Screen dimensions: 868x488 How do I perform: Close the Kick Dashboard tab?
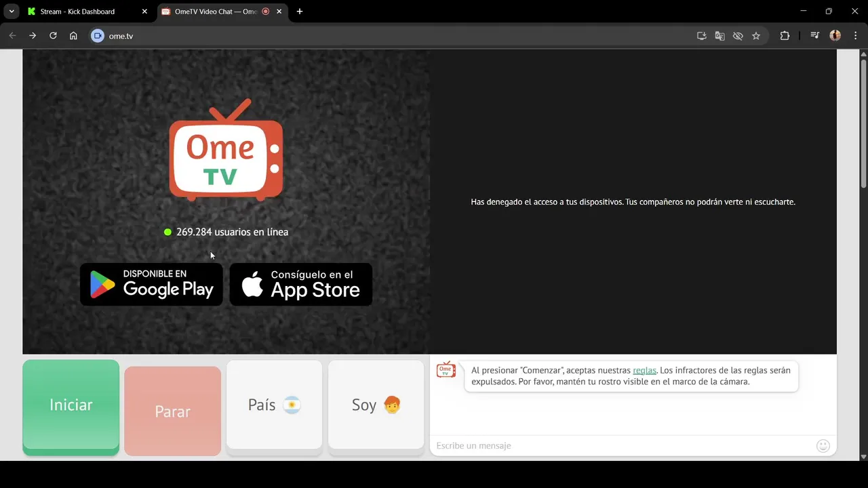(144, 12)
